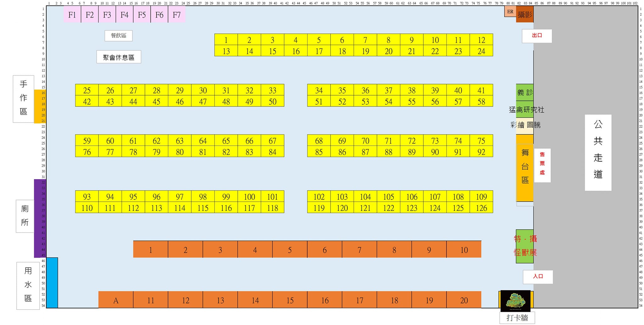Select the green 義診 booth
644x325 pixels.
(525, 92)
